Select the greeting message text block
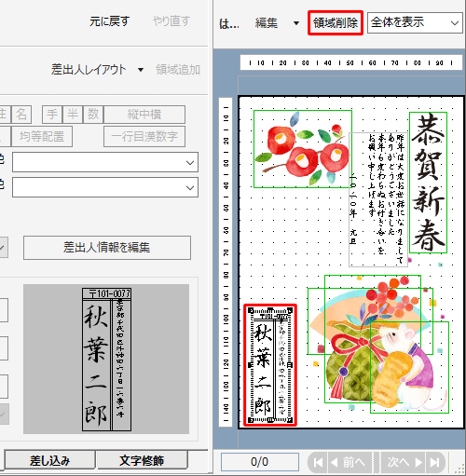The width and height of the screenshot is (466, 476). [x=378, y=199]
